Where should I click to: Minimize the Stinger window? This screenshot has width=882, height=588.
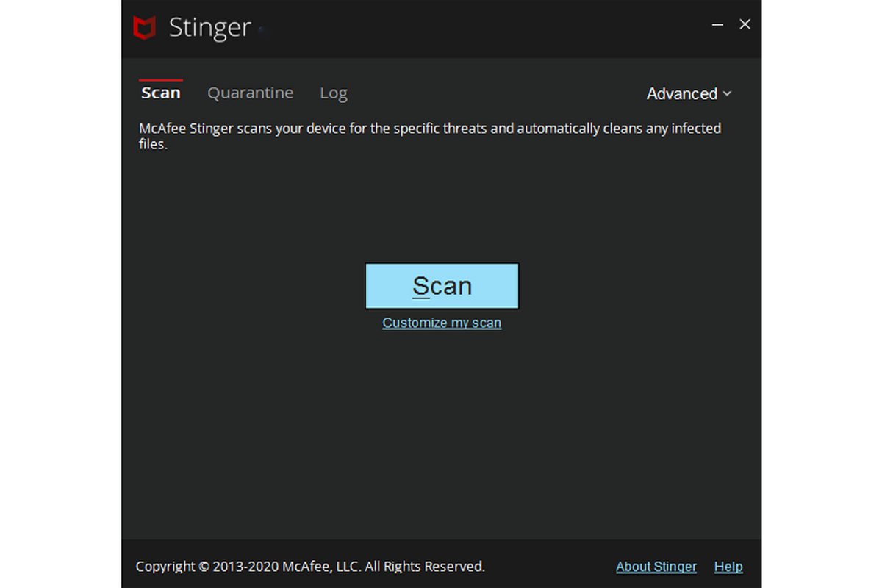tap(718, 25)
